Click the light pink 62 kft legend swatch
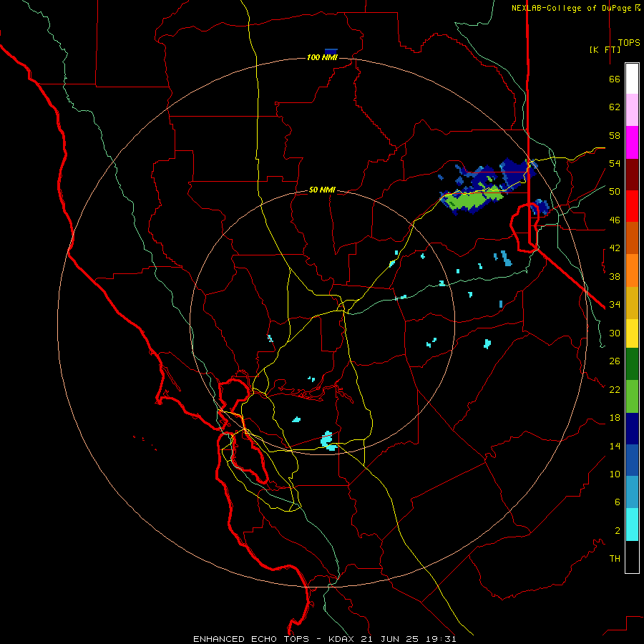This screenshot has height=644, width=644. click(x=632, y=110)
